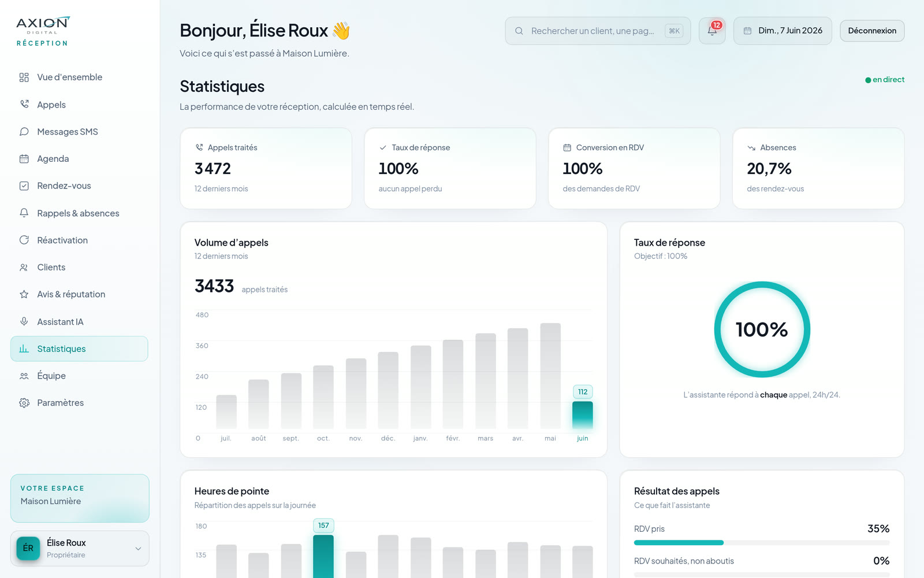Screen dimensions: 924x578
Task: Click the Avis & réputation star icon
Action: (24, 294)
